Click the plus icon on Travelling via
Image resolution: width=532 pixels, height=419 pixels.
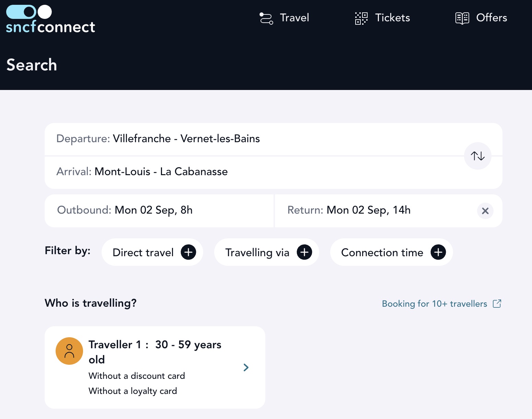pyautogui.click(x=304, y=252)
